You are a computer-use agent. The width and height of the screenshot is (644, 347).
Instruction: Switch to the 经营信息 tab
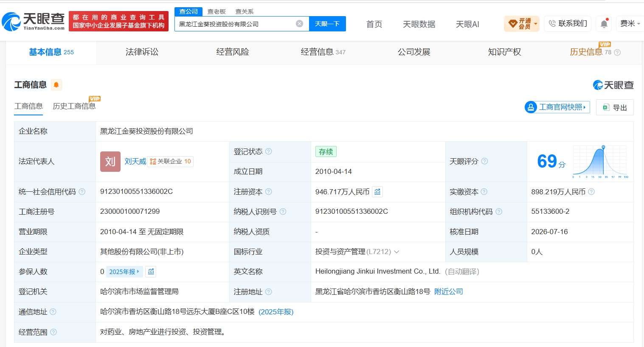(x=323, y=52)
